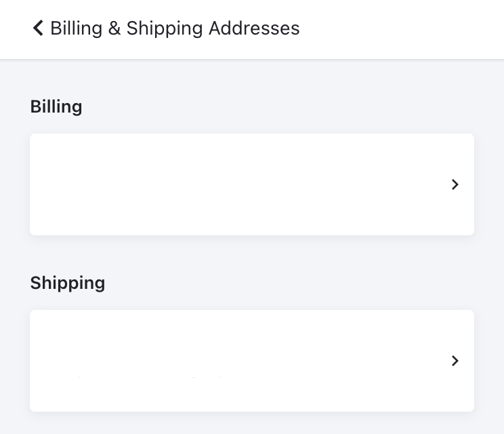Edit the shipping address entry
504x434 pixels.
click(251, 361)
